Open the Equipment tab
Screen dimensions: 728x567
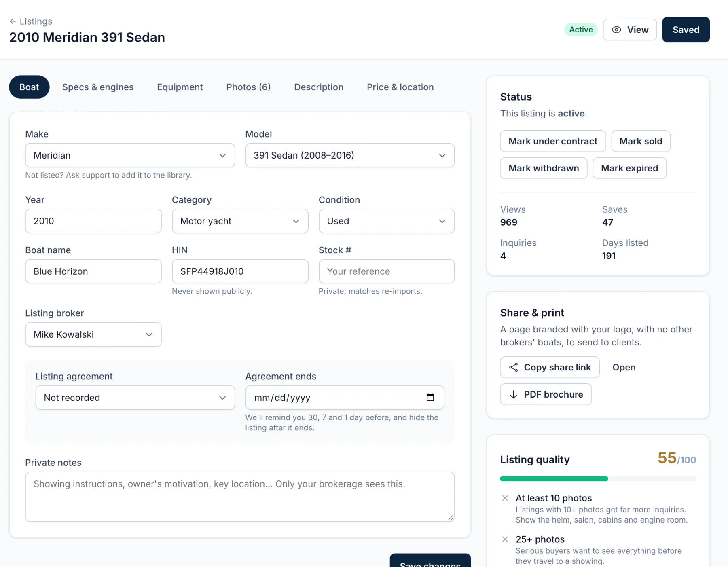click(180, 87)
